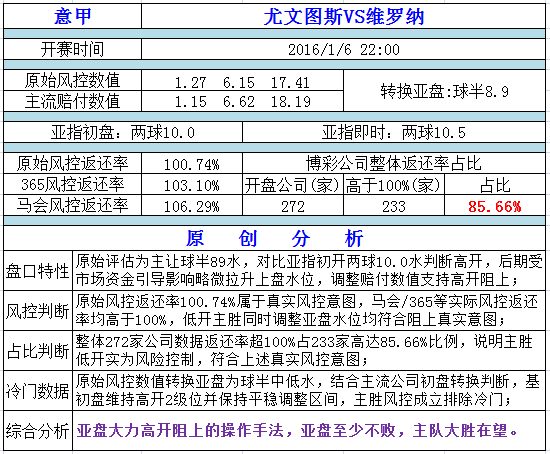Click the 原创分析 section header
The width and height of the screenshot is (550, 454).
[x=274, y=238]
